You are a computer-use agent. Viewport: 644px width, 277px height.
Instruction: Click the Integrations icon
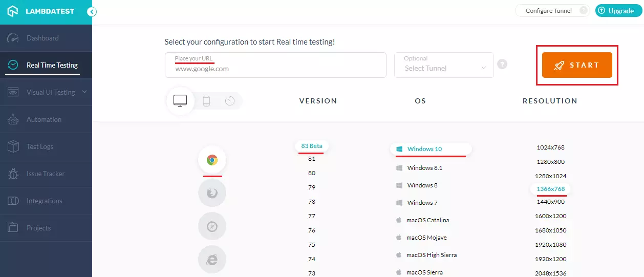(x=13, y=201)
